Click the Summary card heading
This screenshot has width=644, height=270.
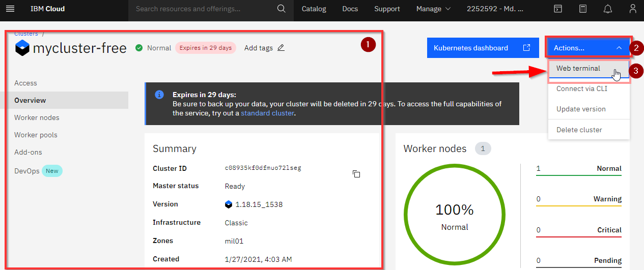[x=175, y=148]
